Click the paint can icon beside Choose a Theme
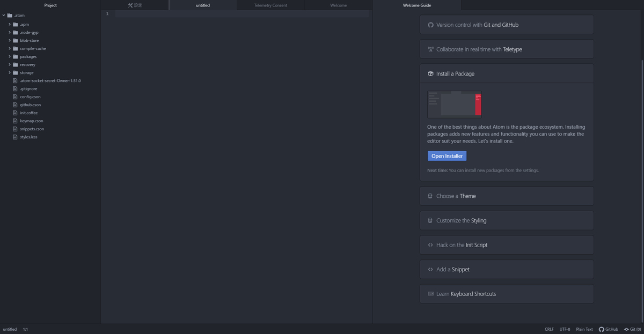The height and width of the screenshot is (334, 644). pyautogui.click(x=430, y=196)
